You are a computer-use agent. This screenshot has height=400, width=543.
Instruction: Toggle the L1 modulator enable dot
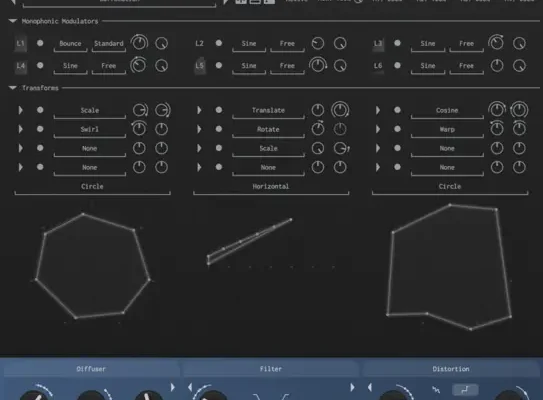point(40,43)
